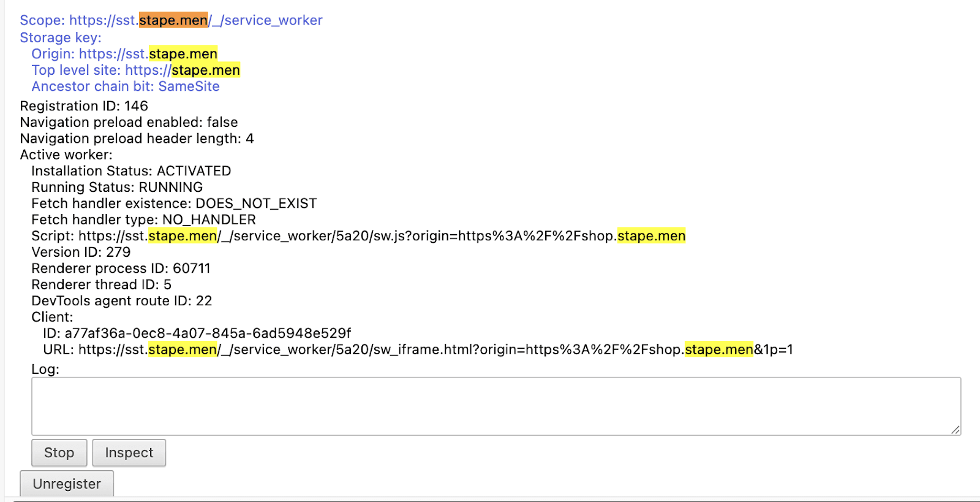980x502 pixels.
Task: Click Navigation preload enabled: false text
Action: (x=129, y=122)
